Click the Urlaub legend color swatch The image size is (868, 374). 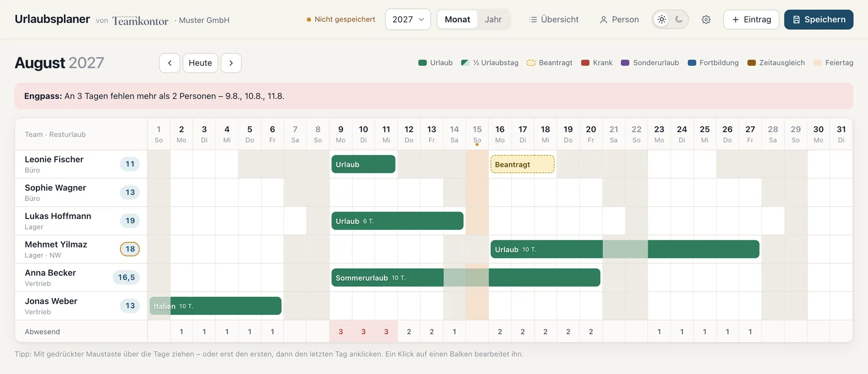[x=423, y=63]
